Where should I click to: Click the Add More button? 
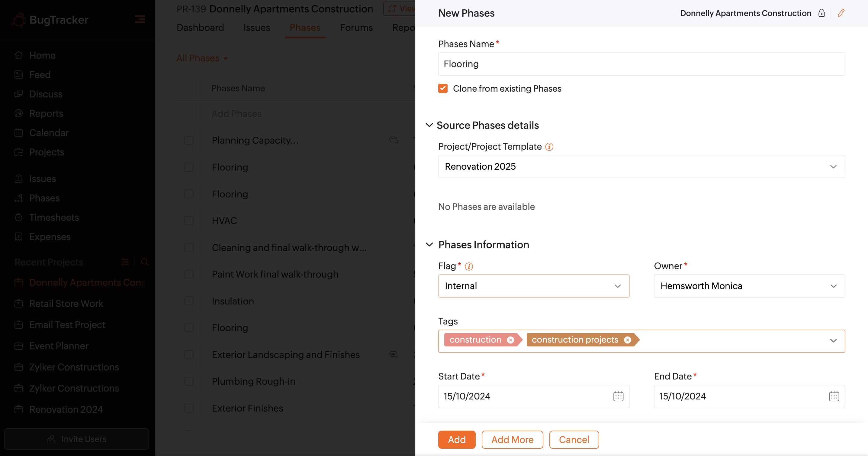pos(512,439)
